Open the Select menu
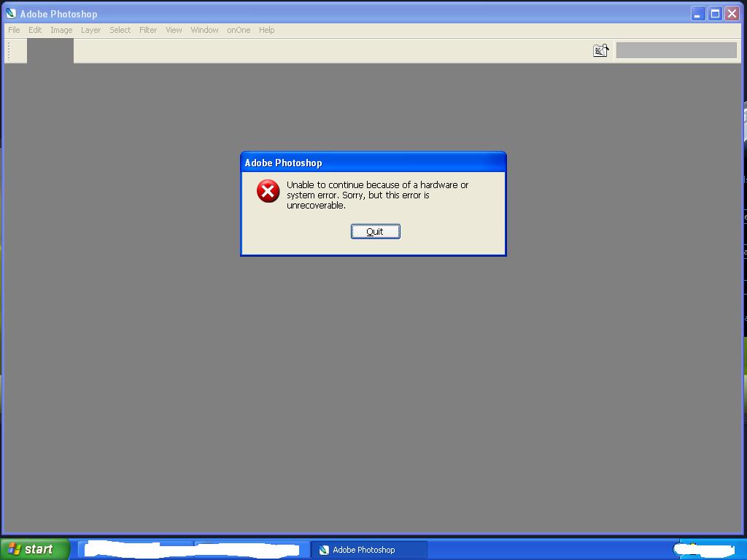Image resolution: width=747 pixels, height=560 pixels. pyautogui.click(x=120, y=30)
